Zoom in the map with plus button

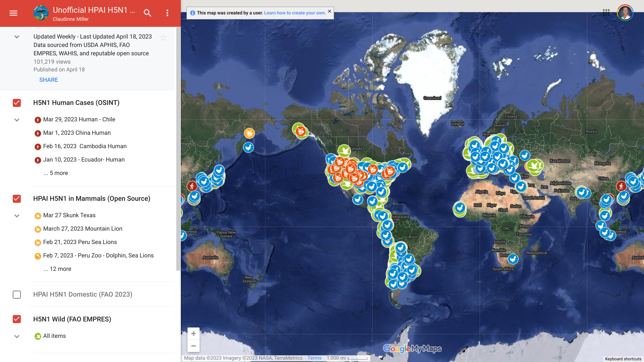point(194,334)
